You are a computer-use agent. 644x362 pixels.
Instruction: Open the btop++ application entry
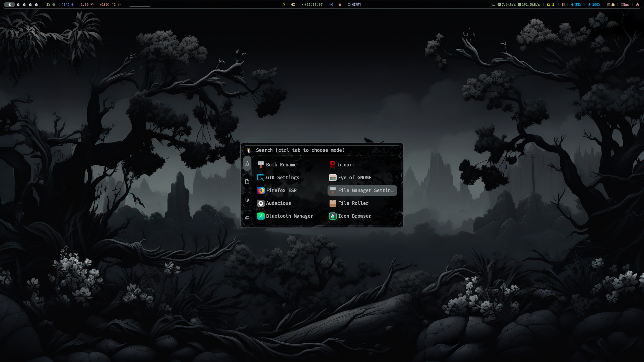point(346,165)
